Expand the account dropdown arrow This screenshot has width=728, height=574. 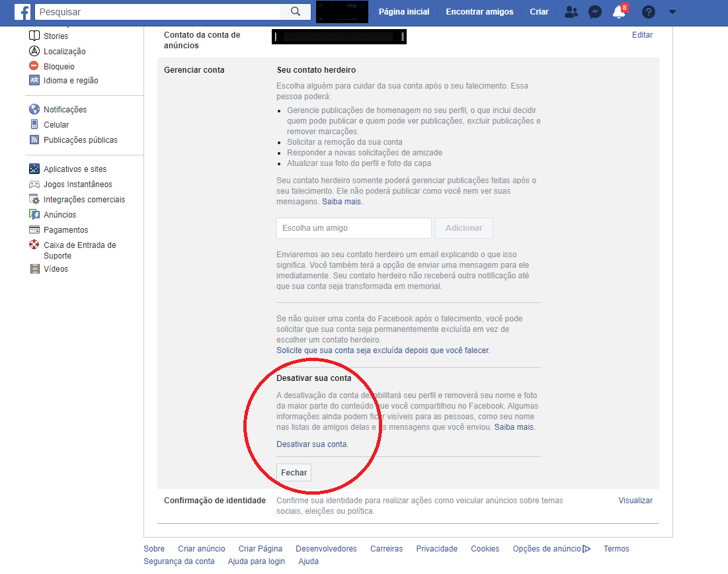(672, 12)
